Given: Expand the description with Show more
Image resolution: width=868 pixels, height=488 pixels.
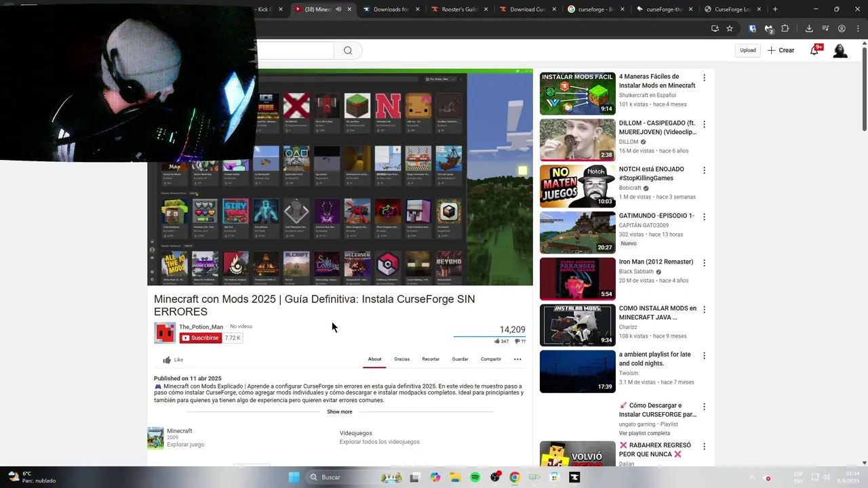Looking at the screenshot, I should 339,411.
